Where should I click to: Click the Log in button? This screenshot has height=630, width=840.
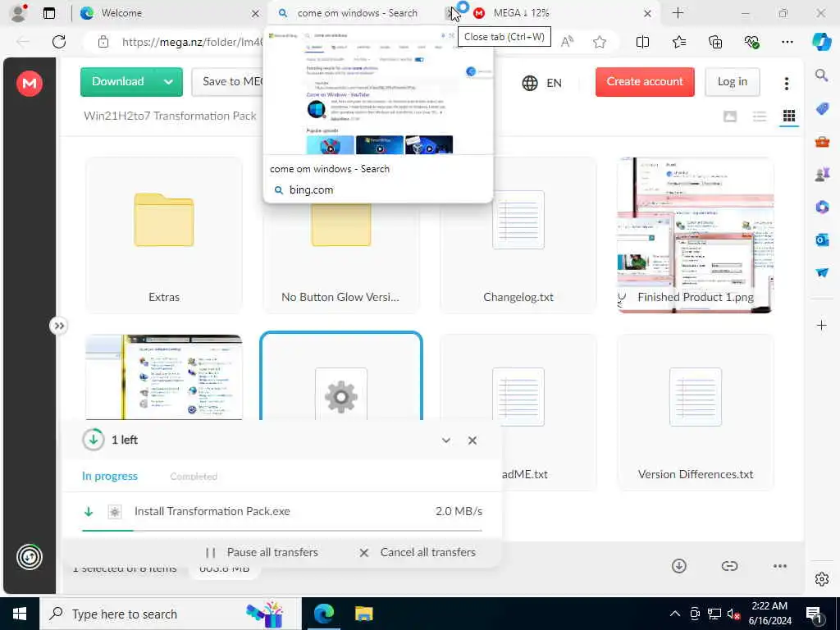732,82
